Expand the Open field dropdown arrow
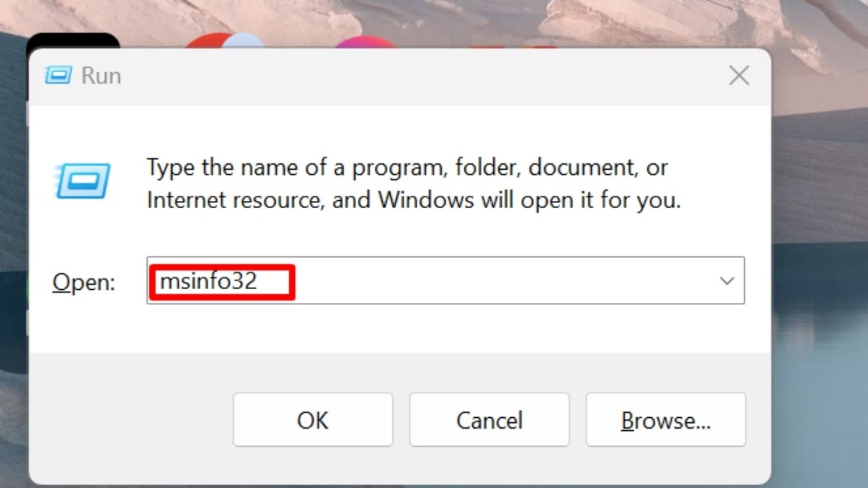This screenshot has width=868, height=488. click(x=727, y=281)
